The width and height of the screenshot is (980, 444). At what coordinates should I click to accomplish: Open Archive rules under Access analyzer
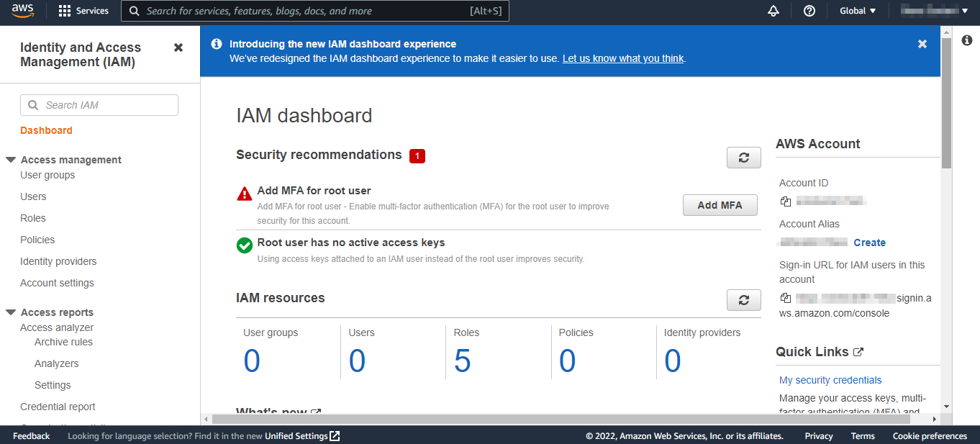point(63,342)
